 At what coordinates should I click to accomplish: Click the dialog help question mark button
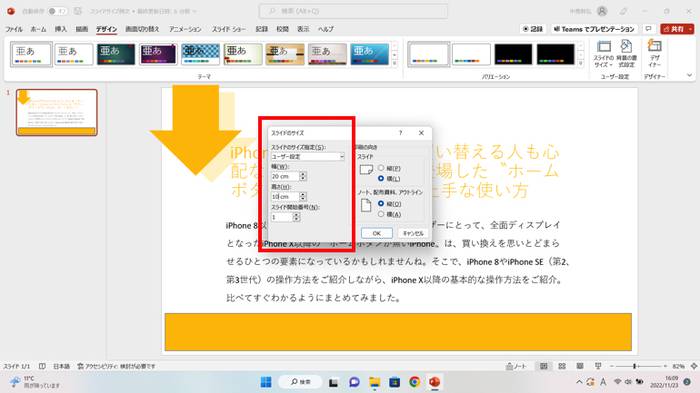400,133
